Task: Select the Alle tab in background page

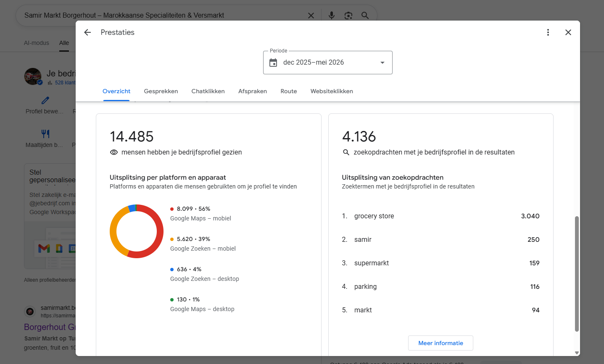Action: pos(64,43)
